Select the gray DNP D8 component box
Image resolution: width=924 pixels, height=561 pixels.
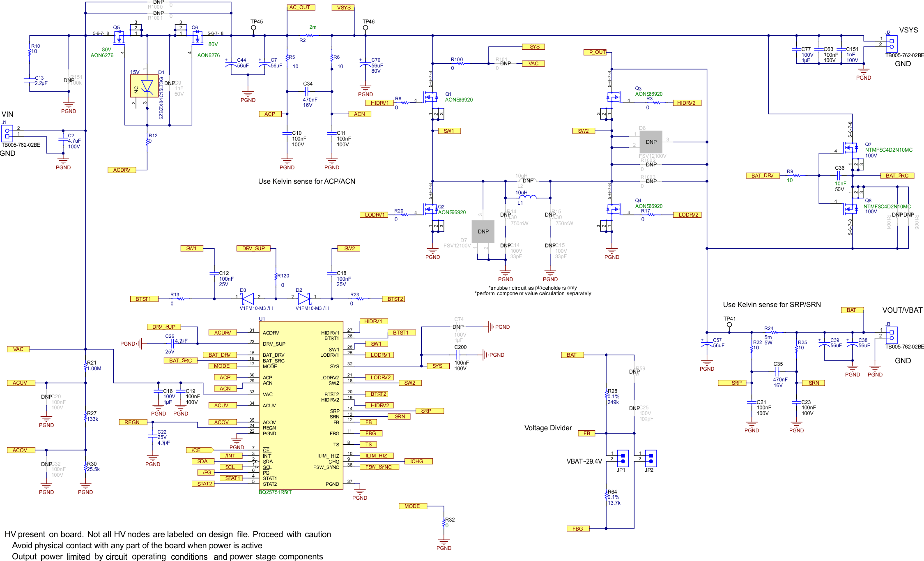click(x=651, y=142)
